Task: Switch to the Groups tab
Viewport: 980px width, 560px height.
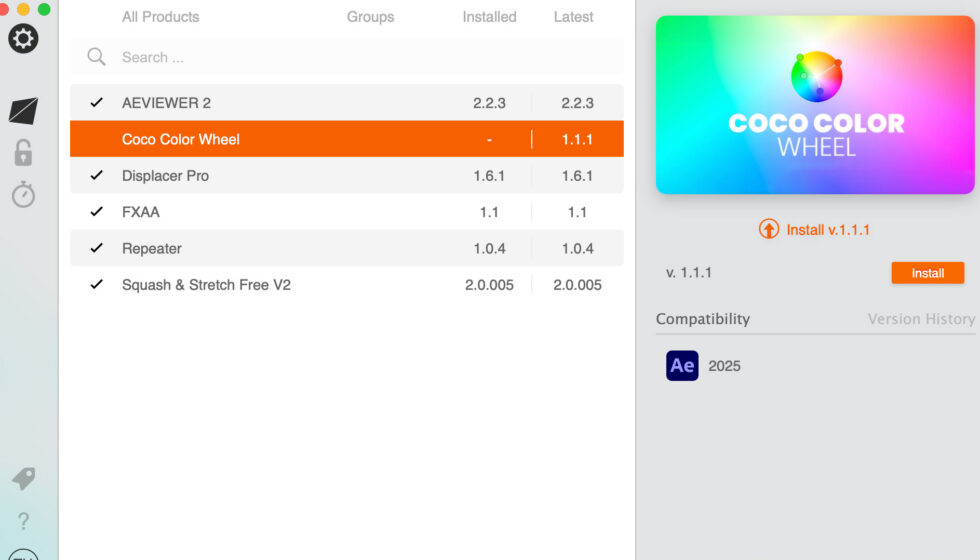Action: click(371, 17)
